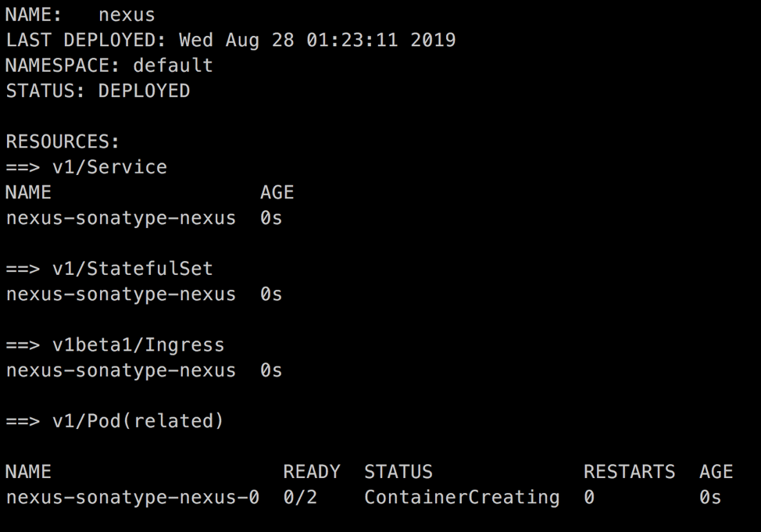761x532 pixels.
Task: Click the 'AGE' column under v1/Service
Action: tap(277, 192)
